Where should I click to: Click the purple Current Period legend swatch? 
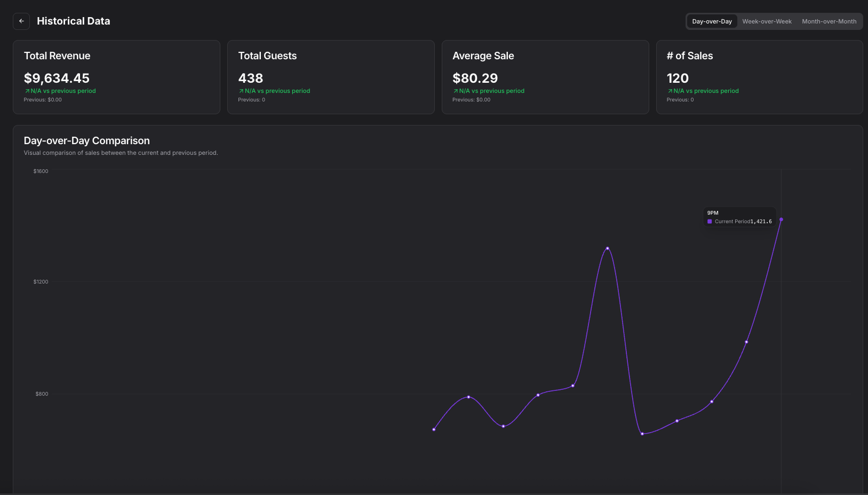709,221
